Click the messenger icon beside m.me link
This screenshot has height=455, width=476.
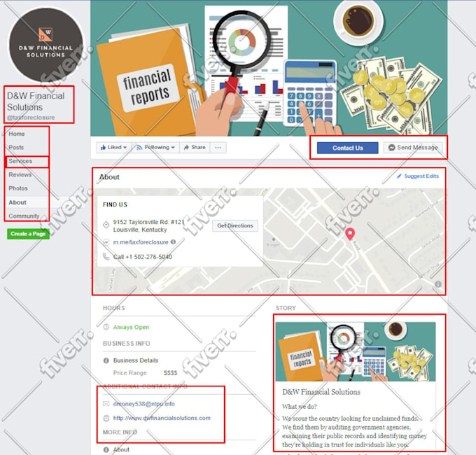coord(106,242)
